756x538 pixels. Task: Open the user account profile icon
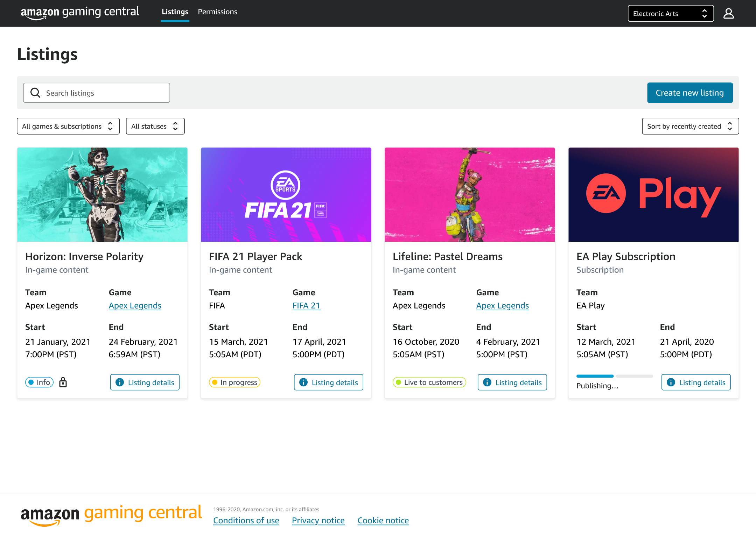tap(729, 14)
